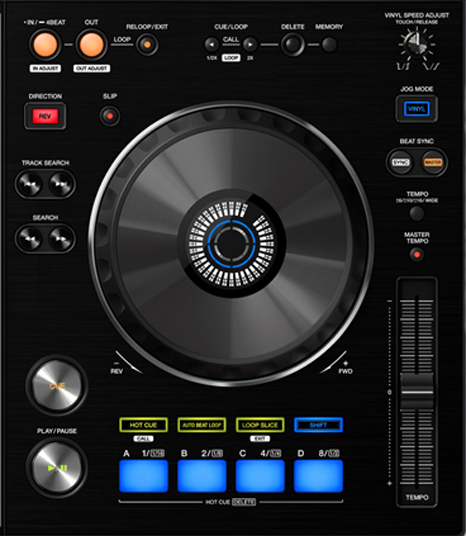The height and width of the screenshot is (536, 466).
Task: Hit the RELOOP/EXIT button
Action: point(147,45)
